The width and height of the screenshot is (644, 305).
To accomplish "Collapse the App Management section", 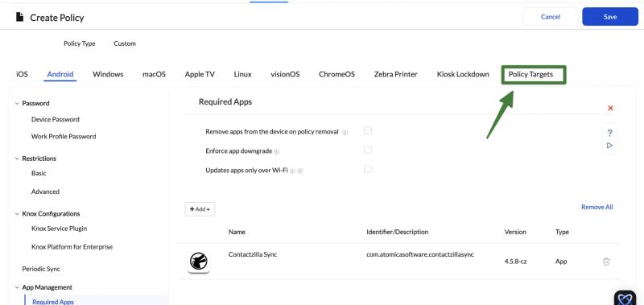I will click(x=17, y=287).
